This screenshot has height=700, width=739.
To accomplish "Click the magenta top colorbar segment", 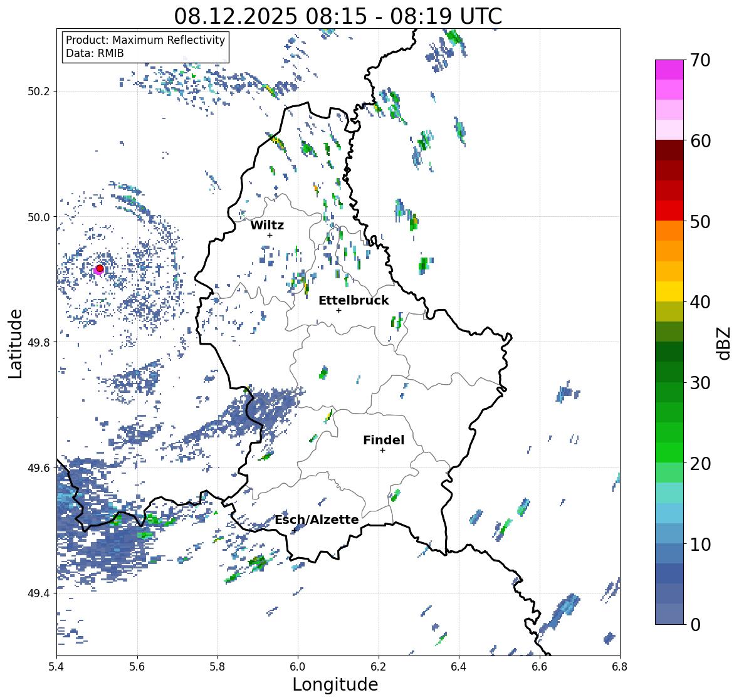I will (669, 70).
